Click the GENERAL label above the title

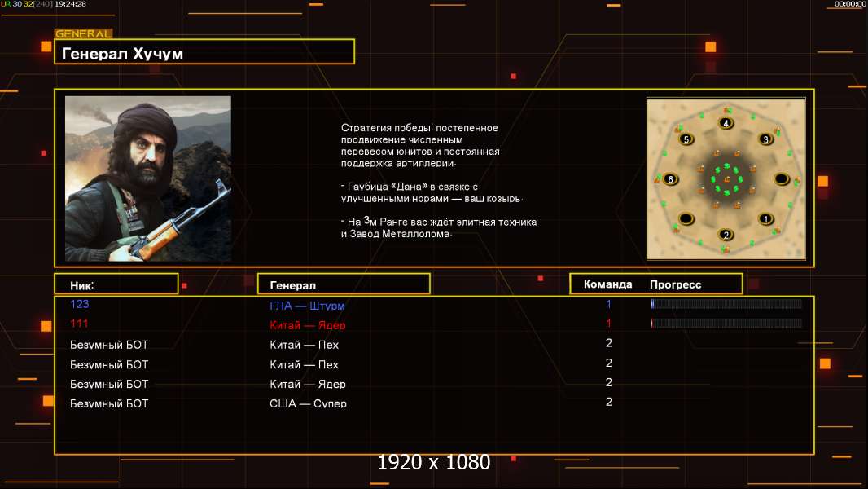(83, 33)
